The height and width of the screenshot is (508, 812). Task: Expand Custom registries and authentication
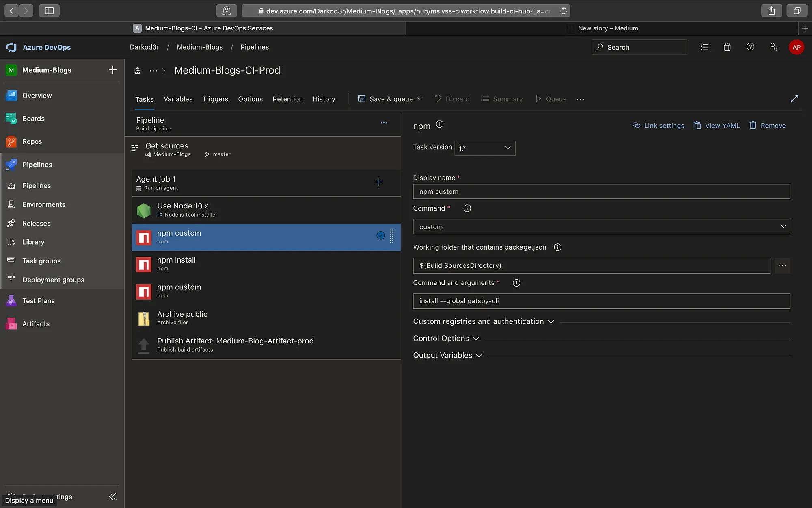pyautogui.click(x=483, y=321)
